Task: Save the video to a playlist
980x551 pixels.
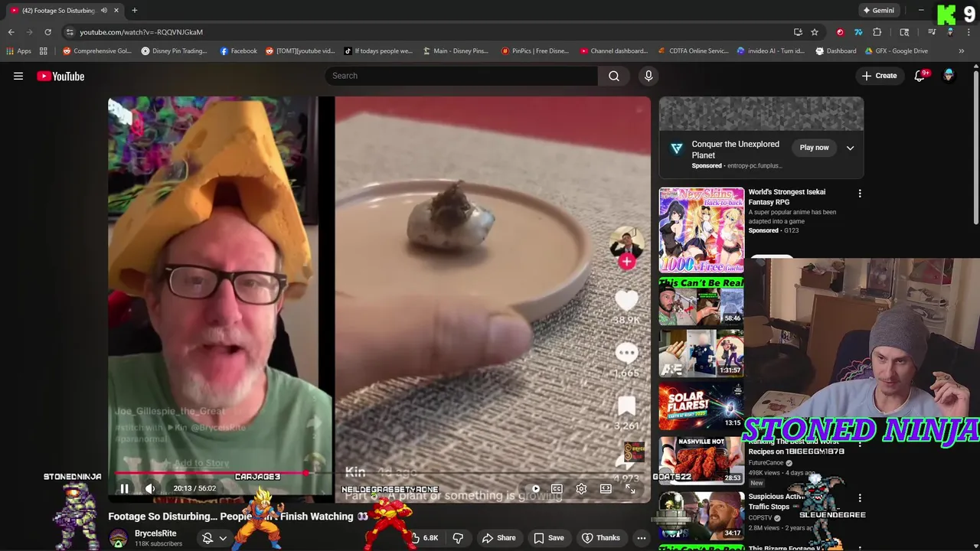Action: pos(549,538)
